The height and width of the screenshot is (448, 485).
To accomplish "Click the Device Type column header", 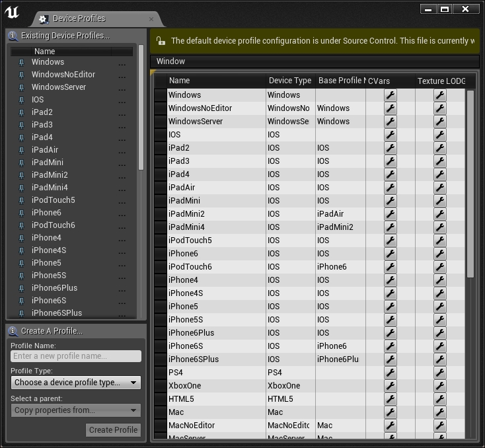I will tap(291, 81).
